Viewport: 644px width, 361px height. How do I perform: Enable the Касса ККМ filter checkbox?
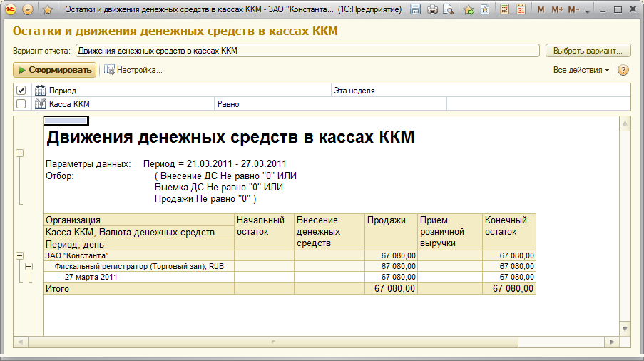pyautogui.click(x=21, y=104)
